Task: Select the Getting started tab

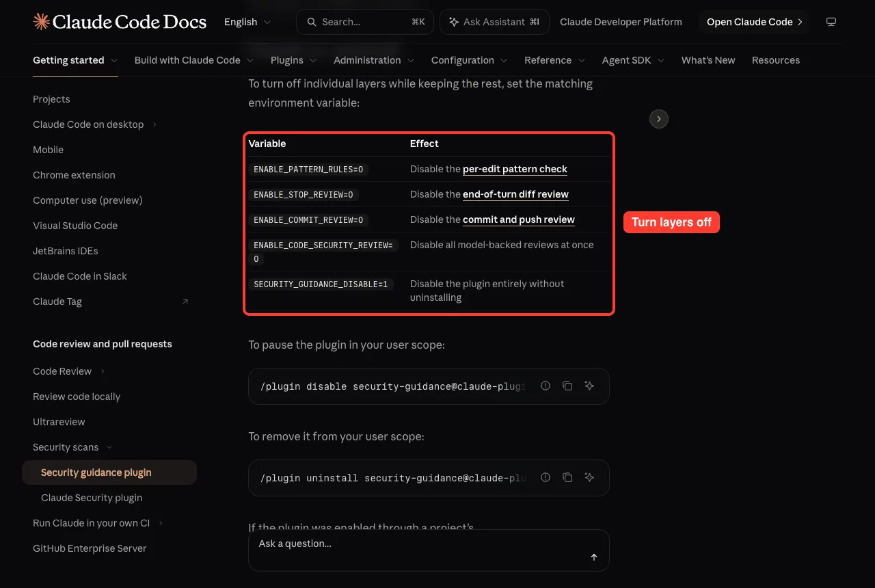Action: pyautogui.click(x=75, y=60)
